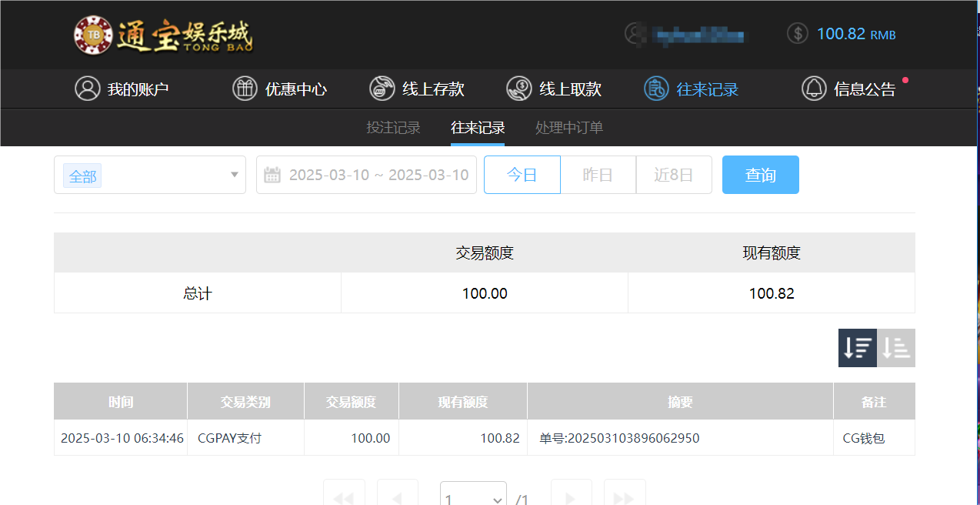Viewport: 980px width, 505px height.
Task: Switch to the 投注记录 tab
Action: pos(393,127)
